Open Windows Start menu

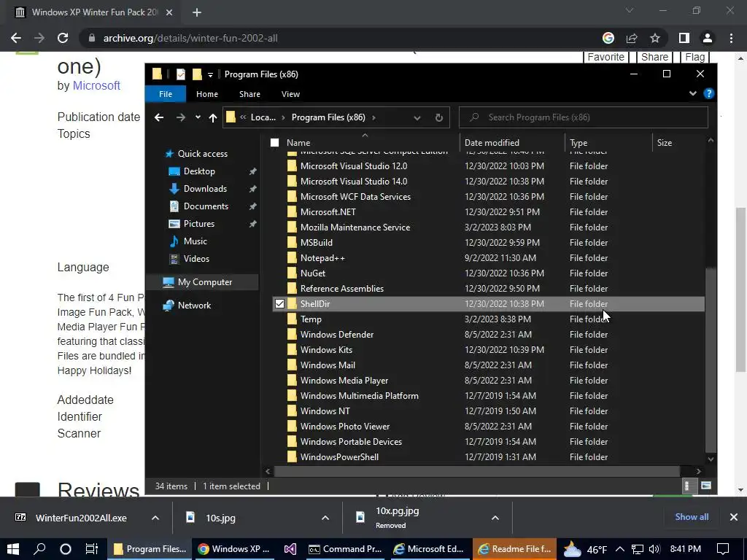[x=13, y=549]
